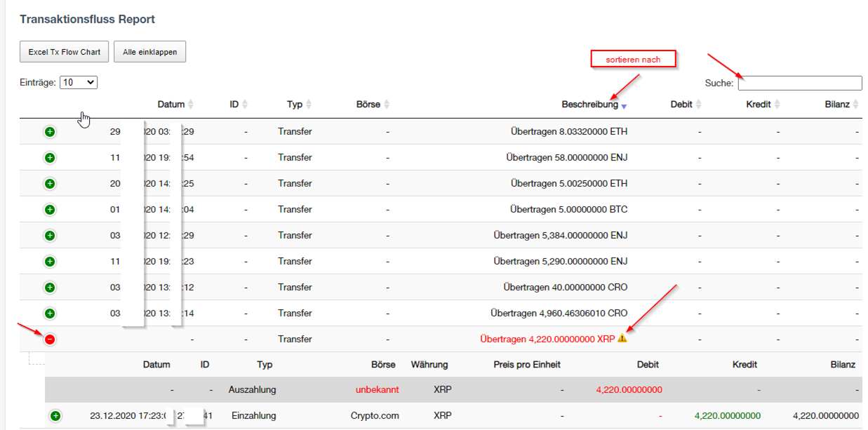Sort table by Kredit column
868x430 pixels.
763,105
